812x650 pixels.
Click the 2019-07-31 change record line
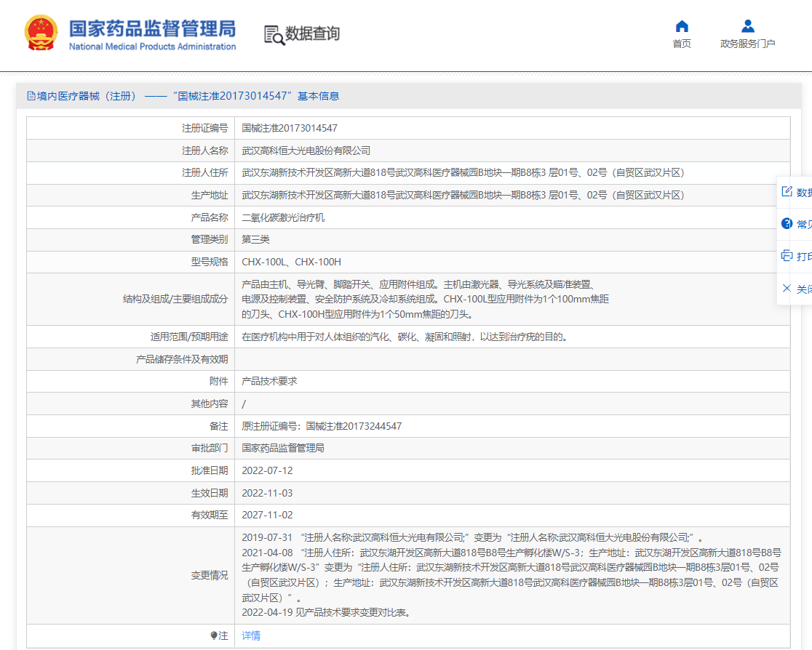tap(472, 538)
